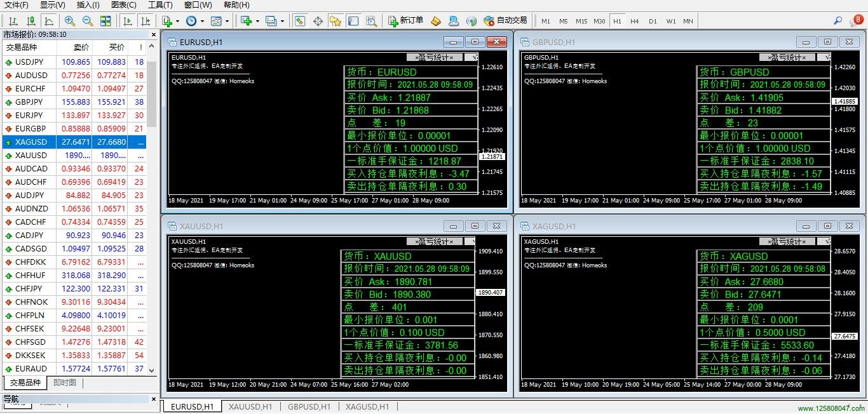Switch to the 即时图 tab
Screen dimensions: 868x414
[x=64, y=383]
